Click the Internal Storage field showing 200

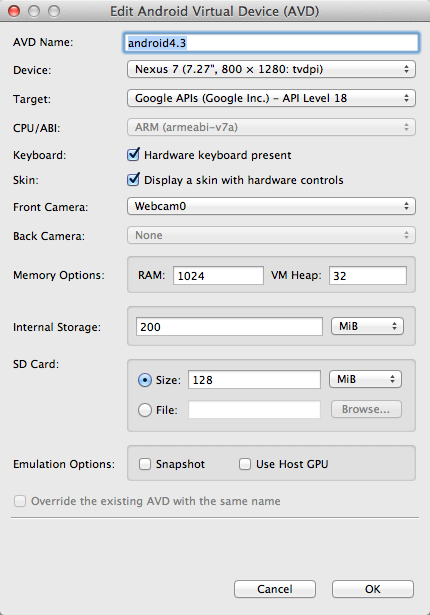click(x=229, y=326)
